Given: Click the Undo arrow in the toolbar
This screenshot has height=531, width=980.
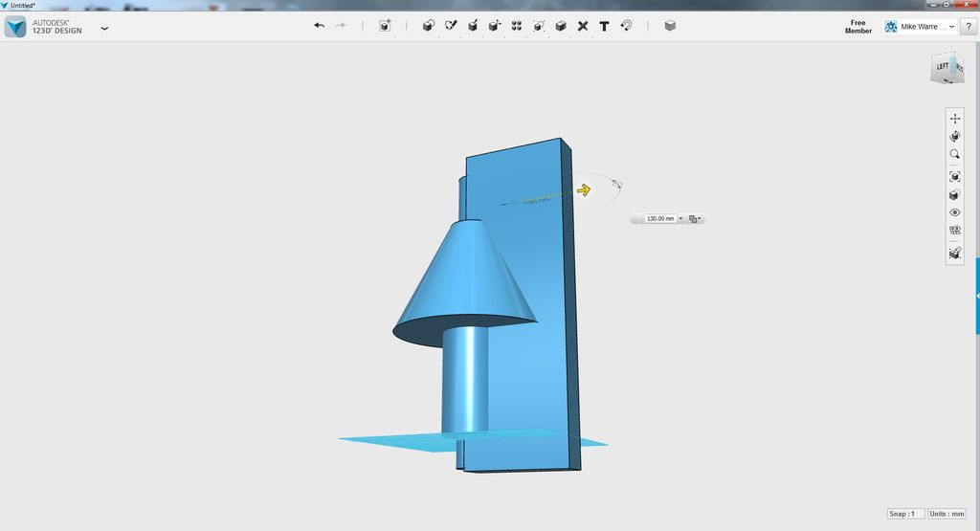Looking at the screenshot, I should (319, 26).
